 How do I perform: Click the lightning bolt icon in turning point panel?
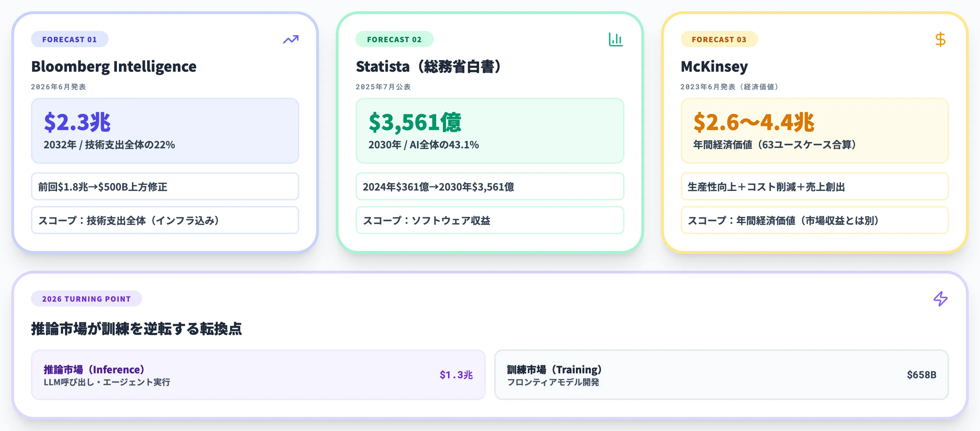pyautogui.click(x=940, y=299)
